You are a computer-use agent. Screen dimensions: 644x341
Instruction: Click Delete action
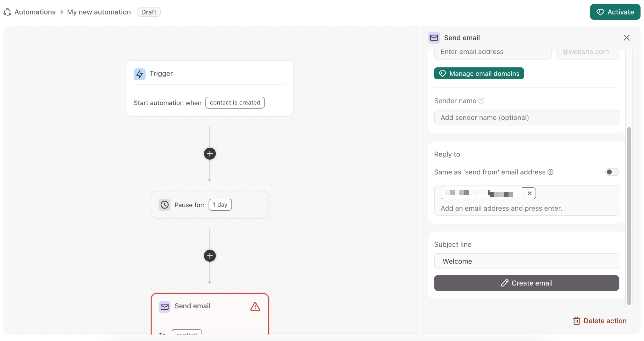point(600,321)
